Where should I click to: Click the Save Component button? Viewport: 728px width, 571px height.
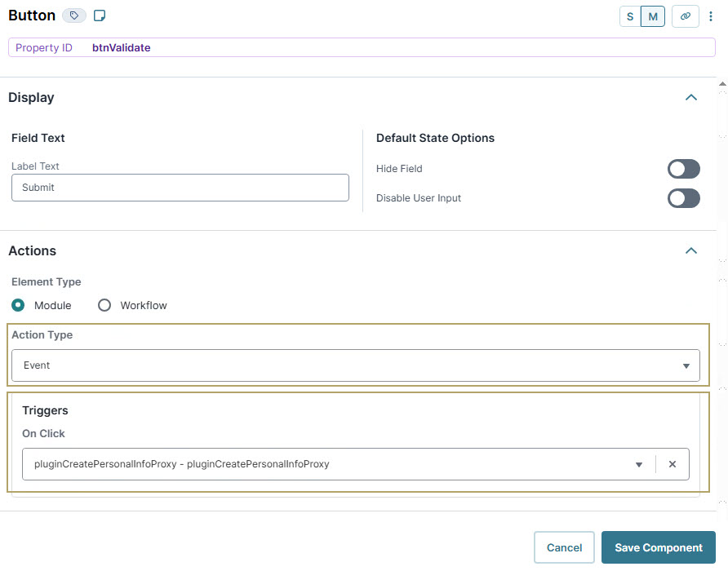pyautogui.click(x=658, y=547)
